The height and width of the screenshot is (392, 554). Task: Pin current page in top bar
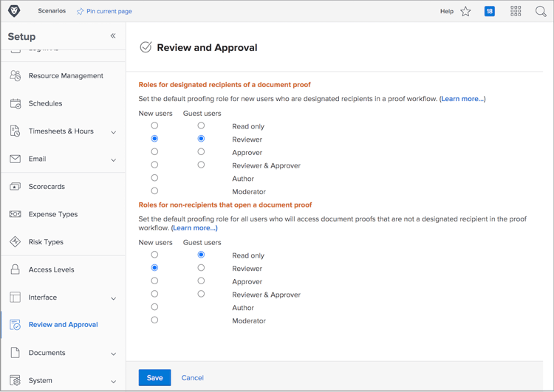(104, 11)
